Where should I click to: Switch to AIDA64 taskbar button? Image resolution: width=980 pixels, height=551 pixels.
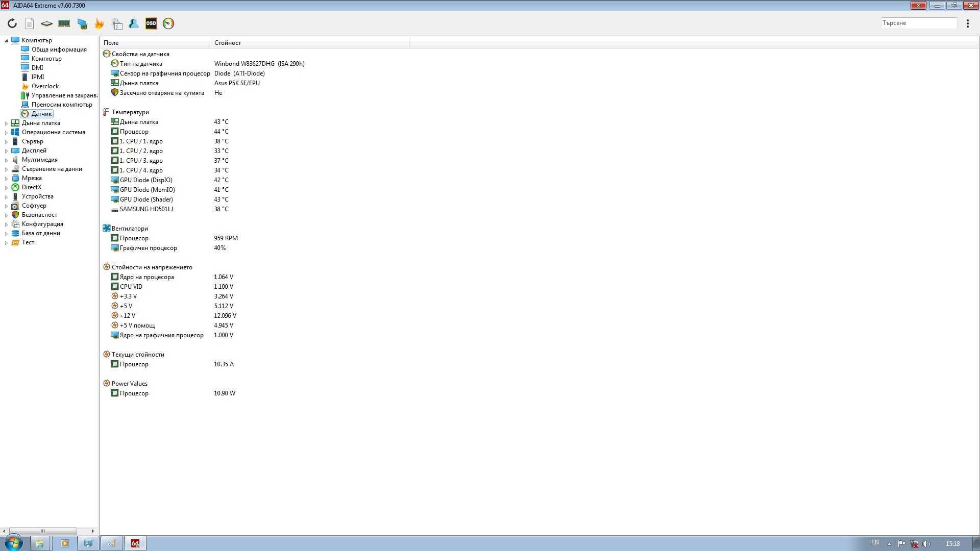pos(135,543)
